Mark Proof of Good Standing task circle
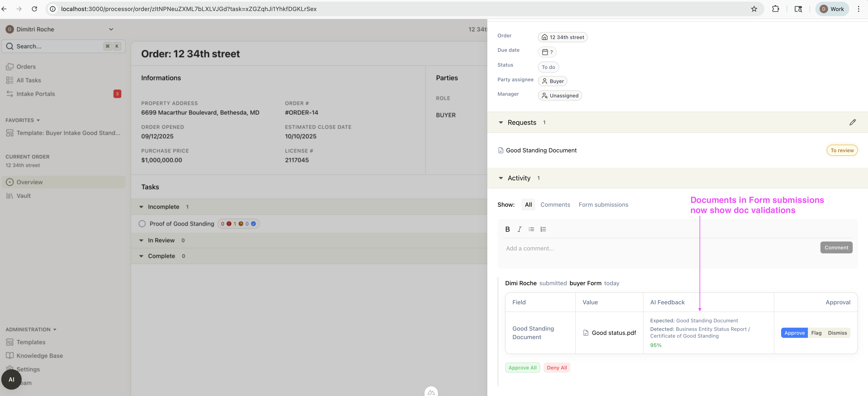This screenshot has width=868, height=396. [x=142, y=224]
